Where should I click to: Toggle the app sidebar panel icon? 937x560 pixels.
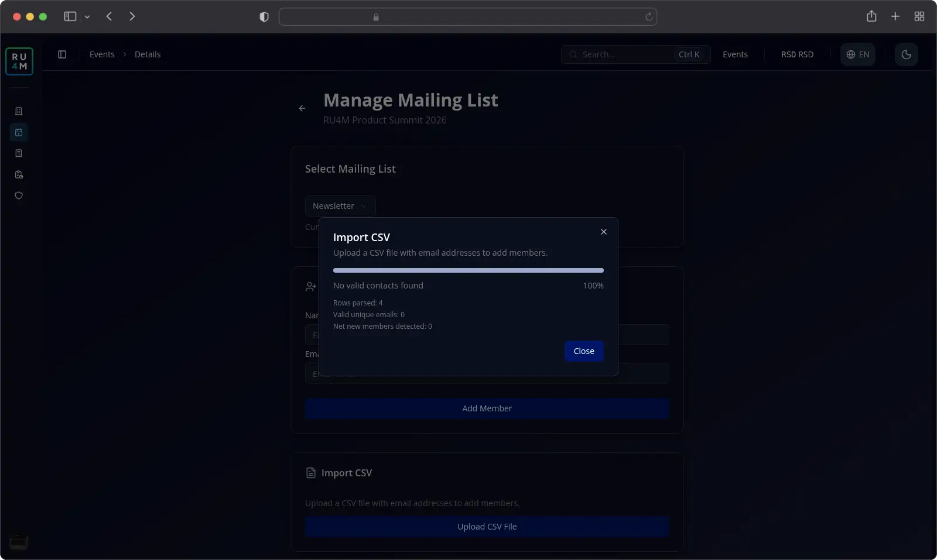62,54
